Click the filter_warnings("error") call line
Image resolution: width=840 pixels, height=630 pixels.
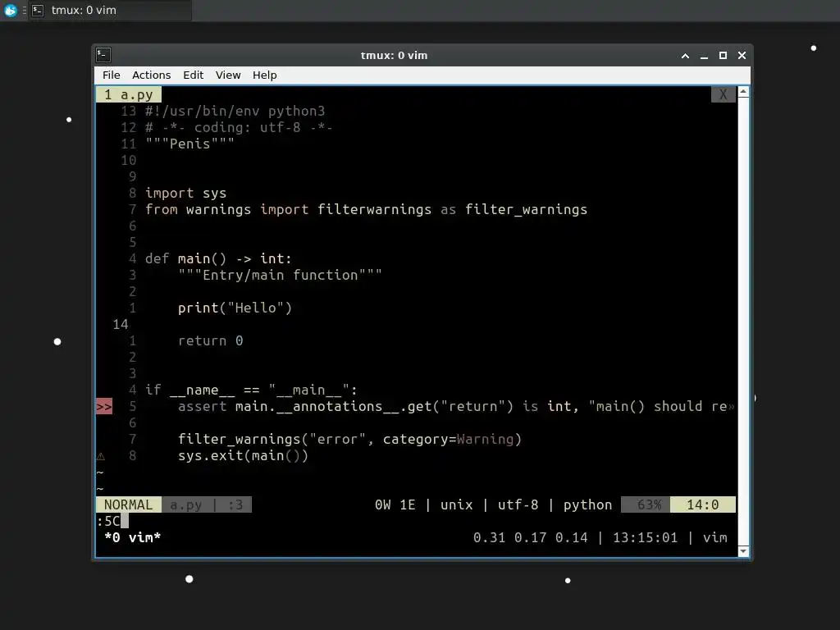click(349, 440)
